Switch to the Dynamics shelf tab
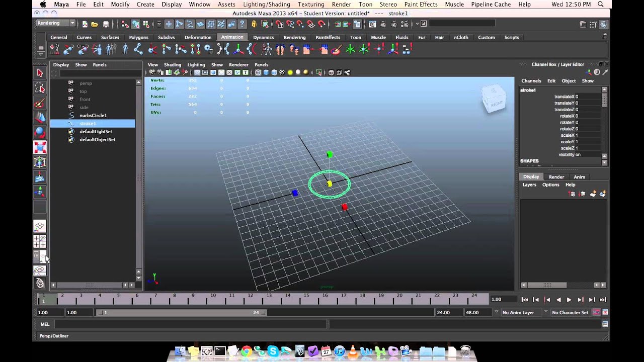This screenshot has width=644, height=362. [263, 37]
